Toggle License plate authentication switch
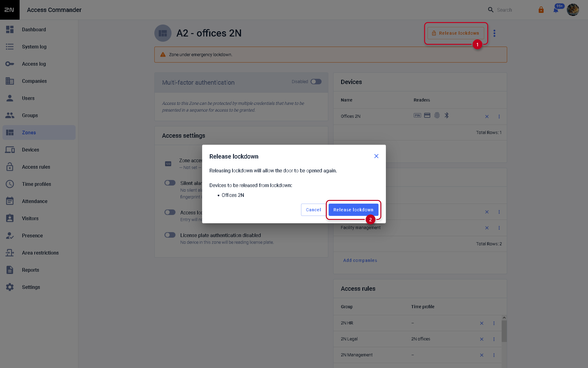The height and width of the screenshot is (368, 588). pos(170,235)
